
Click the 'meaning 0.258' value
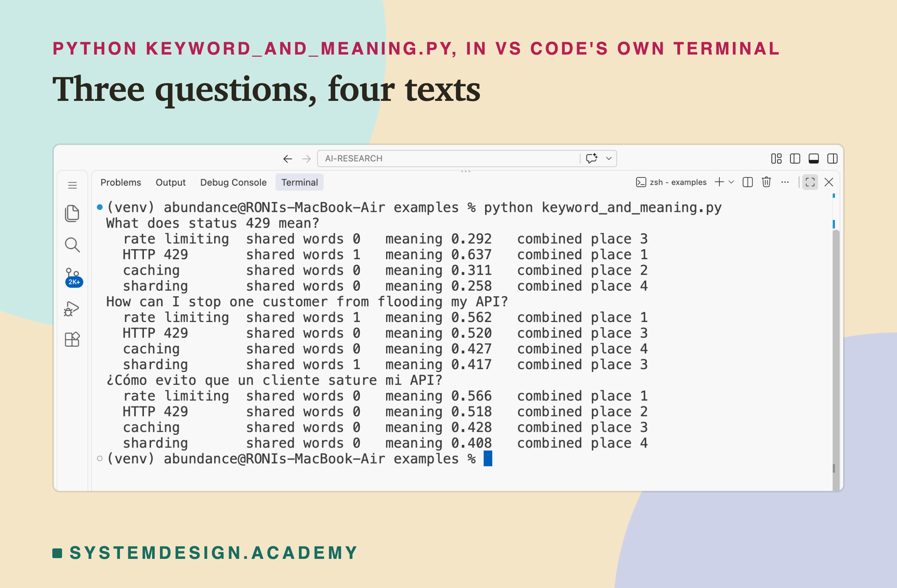pos(438,286)
